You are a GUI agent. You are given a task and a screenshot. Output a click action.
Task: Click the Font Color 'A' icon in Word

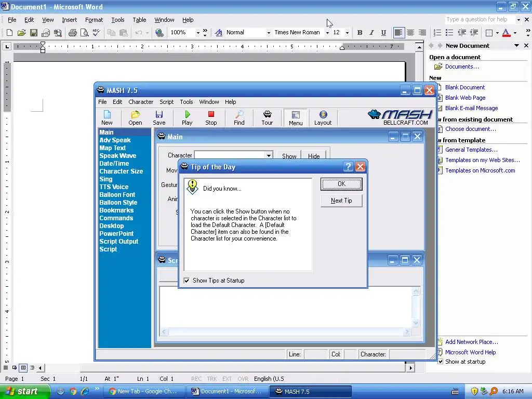click(x=506, y=33)
